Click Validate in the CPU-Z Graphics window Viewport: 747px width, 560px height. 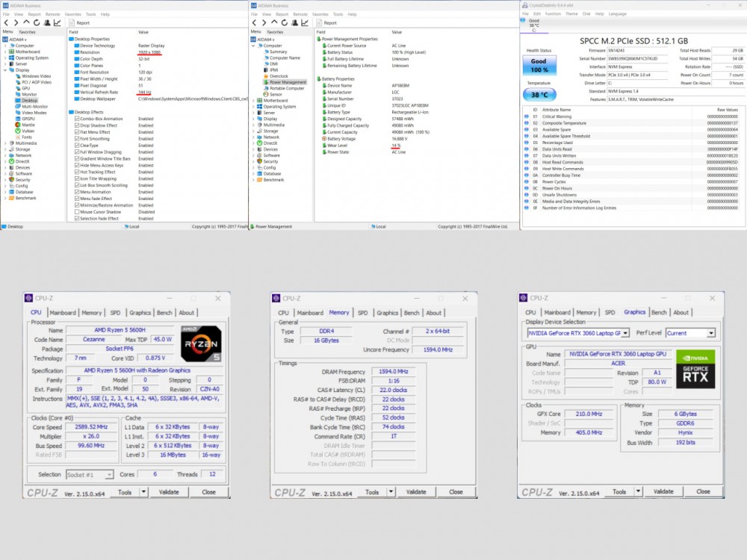tap(663, 492)
